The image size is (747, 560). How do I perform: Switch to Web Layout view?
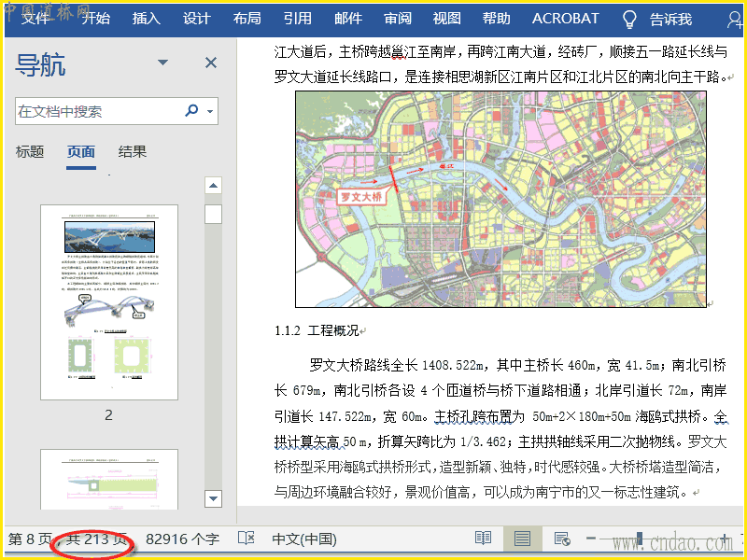[561, 539]
